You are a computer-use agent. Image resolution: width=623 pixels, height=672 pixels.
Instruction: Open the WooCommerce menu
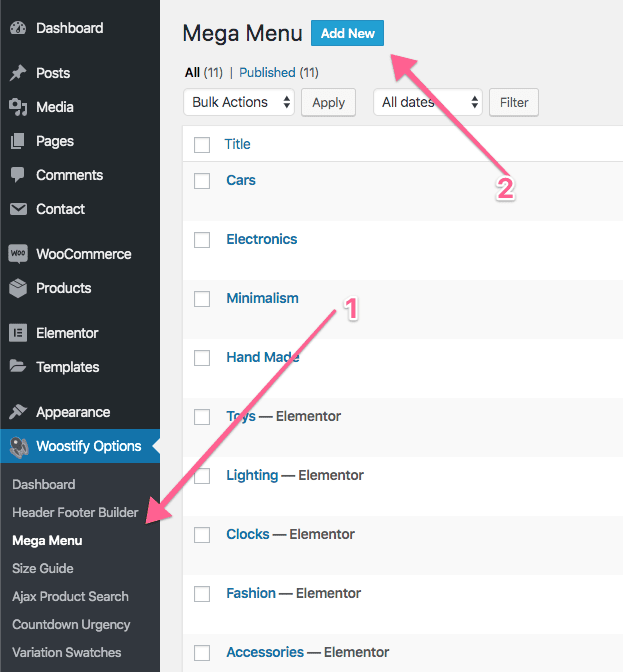[84, 254]
